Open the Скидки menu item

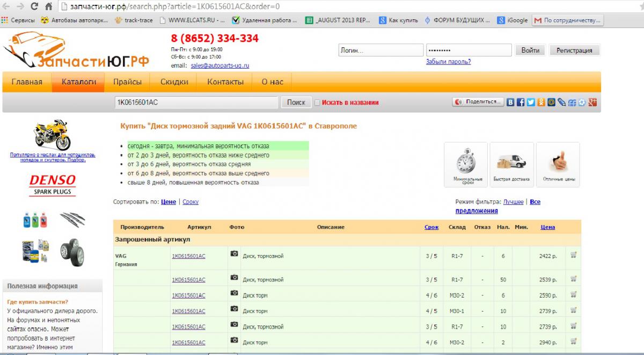coord(174,82)
